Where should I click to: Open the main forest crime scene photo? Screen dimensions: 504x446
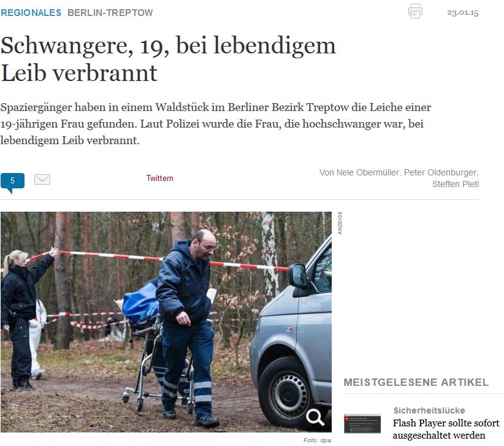pos(166,321)
